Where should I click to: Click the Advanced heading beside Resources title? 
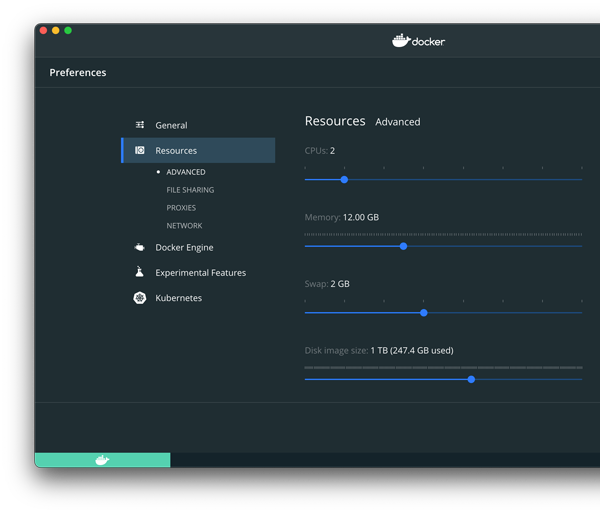[x=397, y=122]
